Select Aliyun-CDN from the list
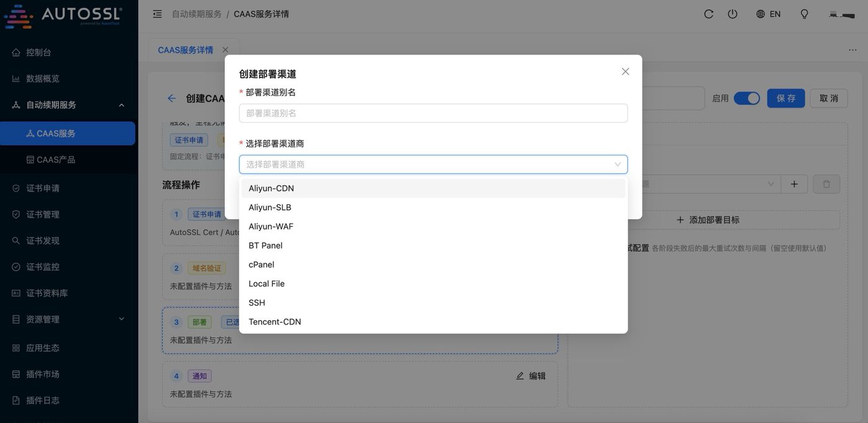This screenshot has width=868, height=423. point(433,188)
